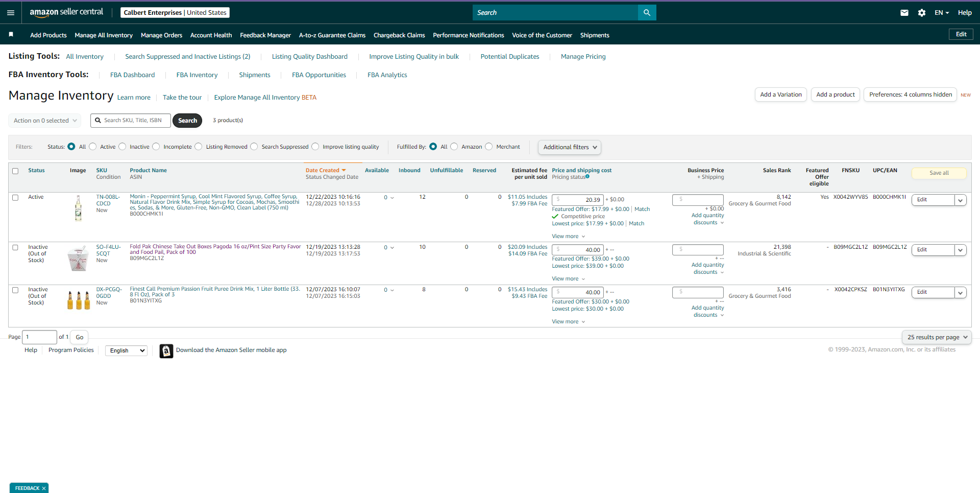Open the messages envelope icon
This screenshot has height=493, width=980.
pyautogui.click(x=904, y=13)
